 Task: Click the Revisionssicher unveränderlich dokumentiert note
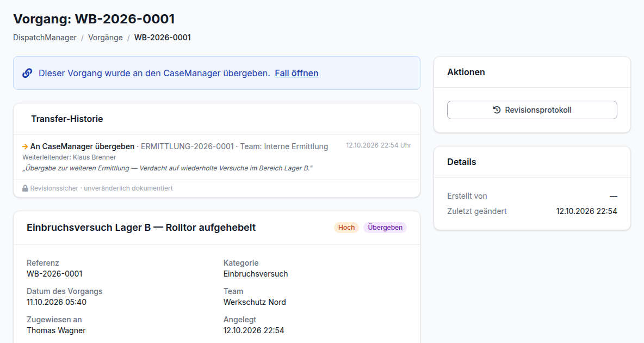tap(102, 188)
